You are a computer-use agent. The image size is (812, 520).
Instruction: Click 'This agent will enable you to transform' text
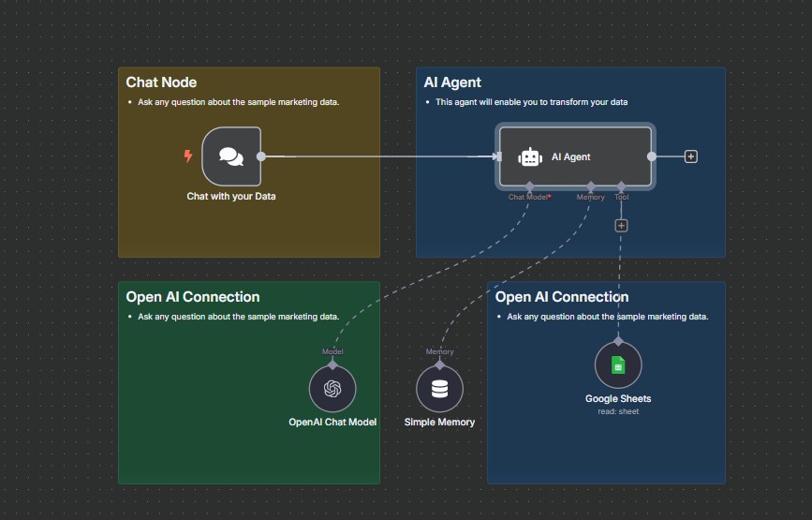531,102
